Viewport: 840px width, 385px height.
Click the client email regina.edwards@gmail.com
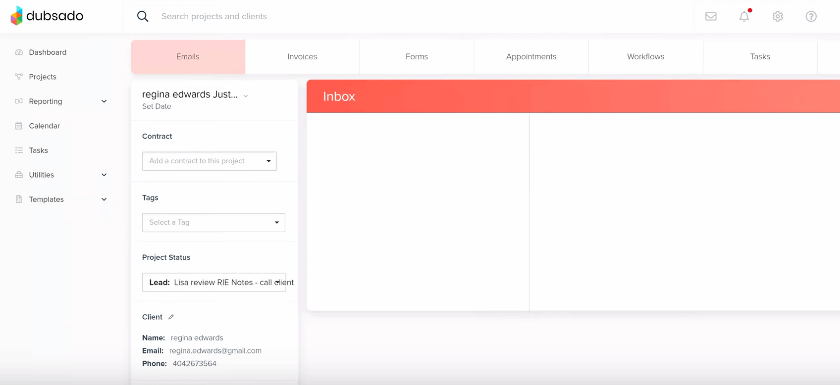pos(215,351)
